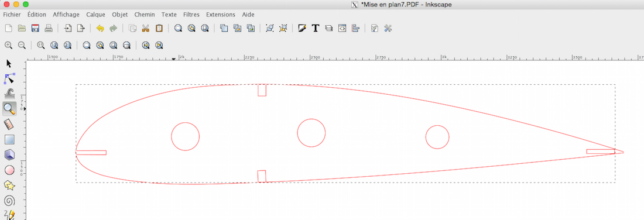
Task: Open the Filtres menu
Action: pos(191,15)
